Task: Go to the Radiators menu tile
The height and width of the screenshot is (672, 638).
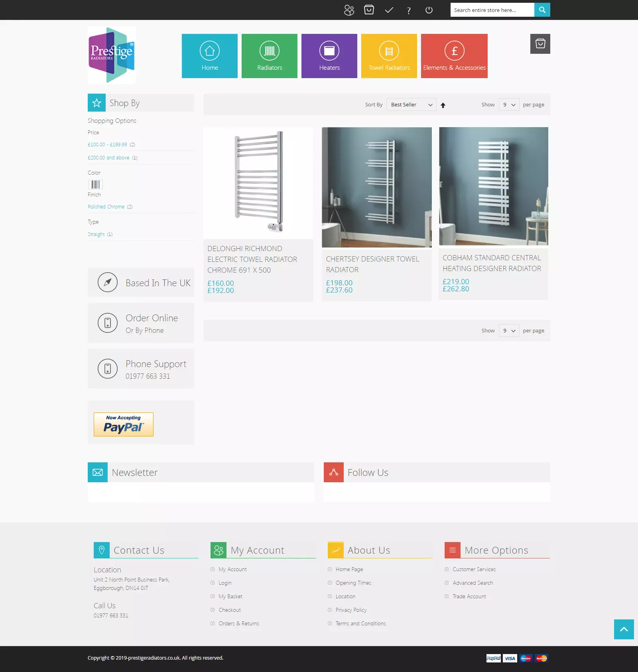Action: click(x=270, y=56)
